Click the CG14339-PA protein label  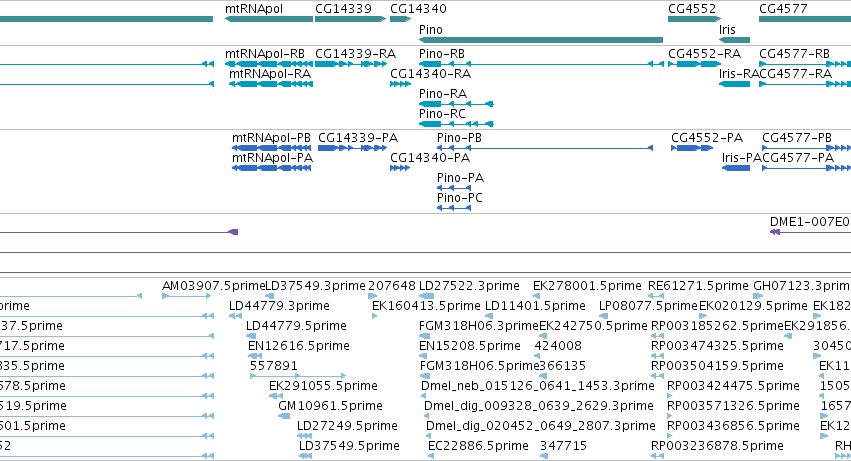click(358, 138)
